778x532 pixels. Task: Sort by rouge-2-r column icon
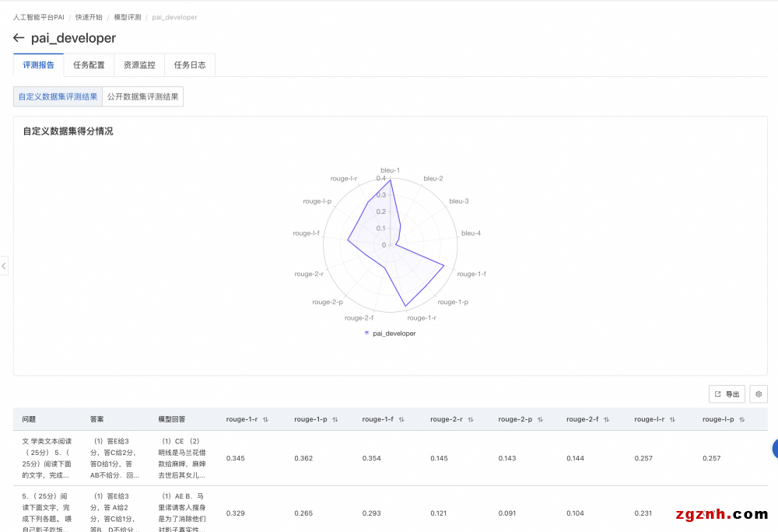471,420
